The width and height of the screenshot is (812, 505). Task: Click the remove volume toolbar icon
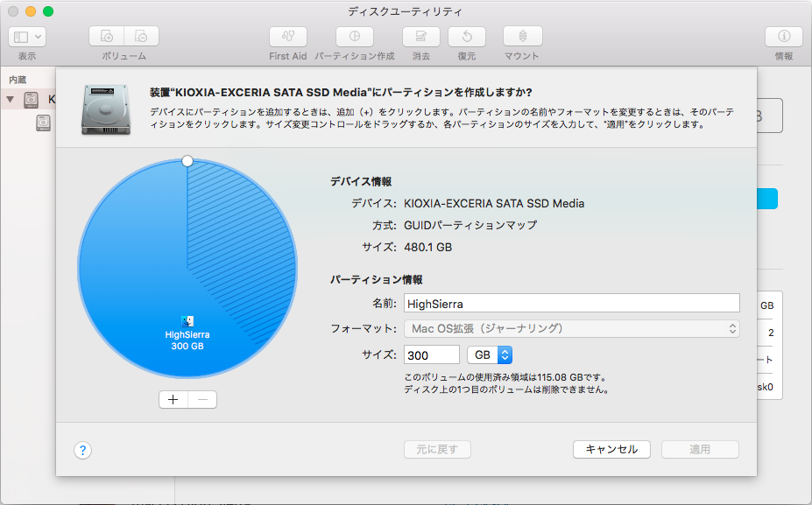(141, 36)
